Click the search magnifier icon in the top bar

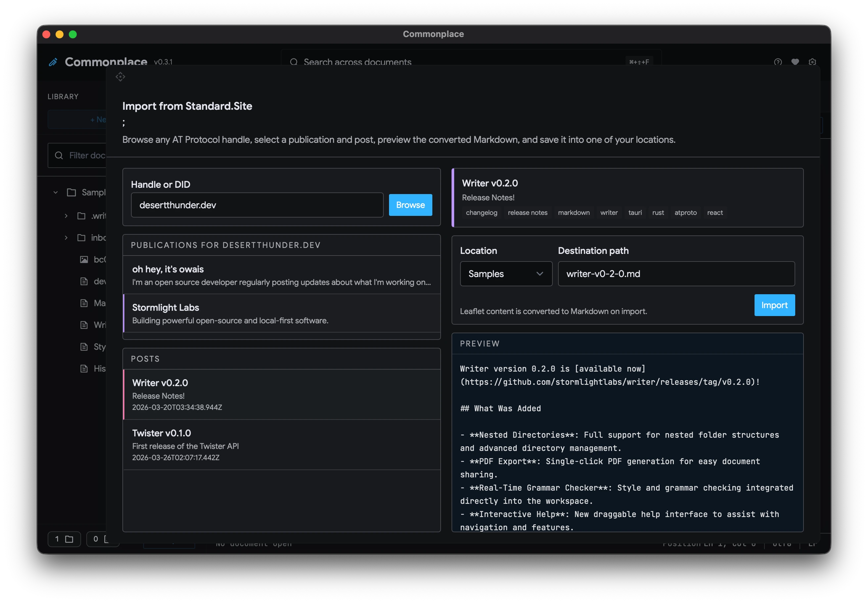294,62
